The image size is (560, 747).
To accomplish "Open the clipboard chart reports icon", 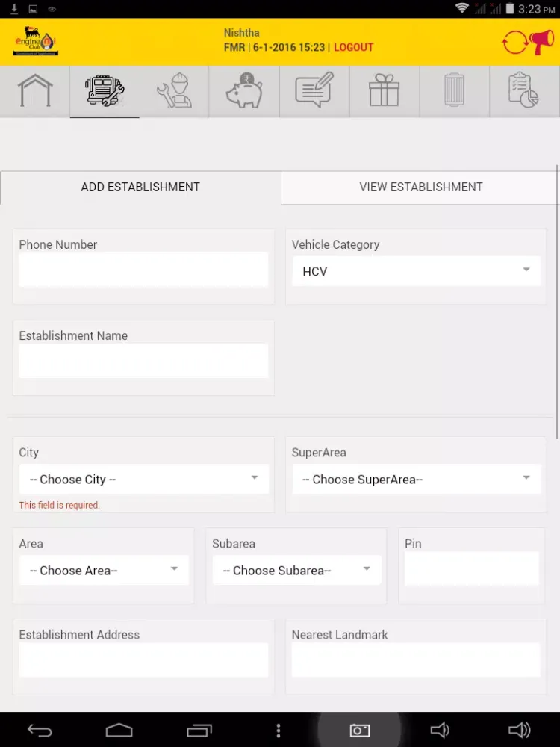I will coord(523,91).
